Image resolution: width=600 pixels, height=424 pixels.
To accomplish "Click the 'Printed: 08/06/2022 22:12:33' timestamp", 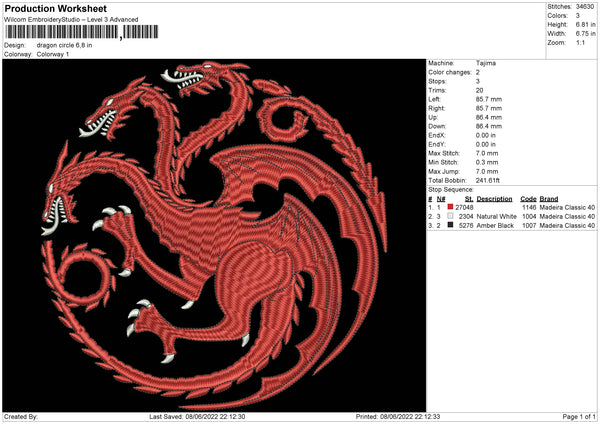I will coord(398,417).
